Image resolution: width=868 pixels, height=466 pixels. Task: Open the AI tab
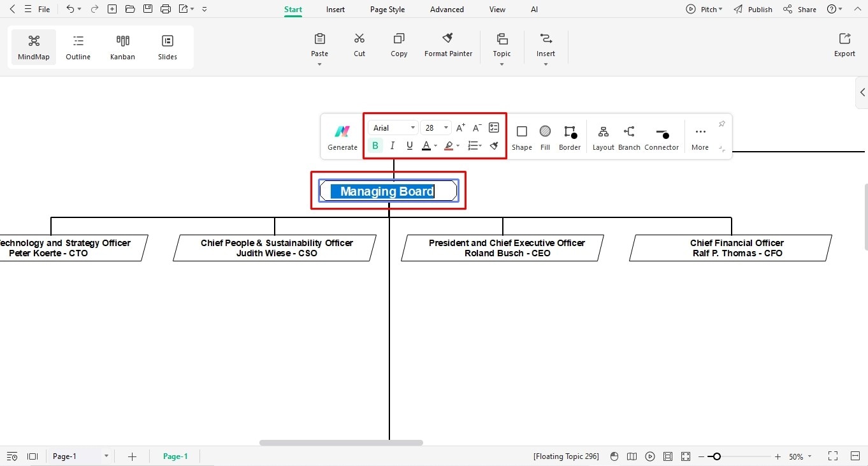point(534,10)
